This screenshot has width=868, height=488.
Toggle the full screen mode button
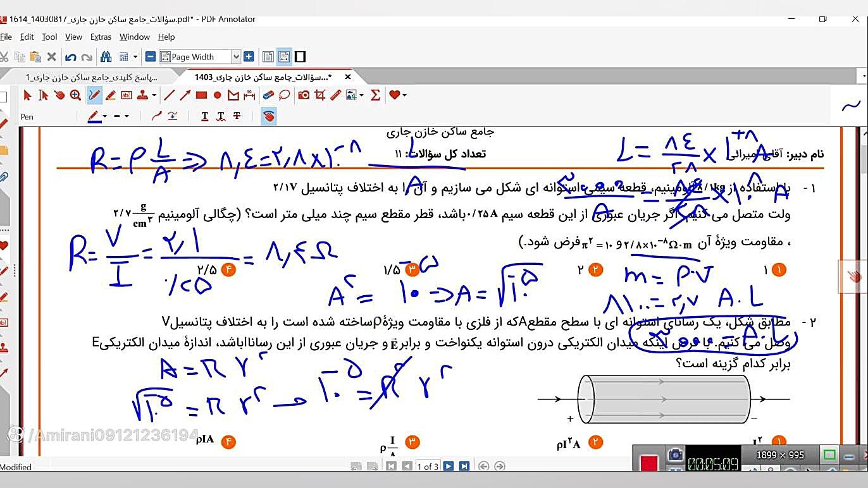tap(301, 57)
